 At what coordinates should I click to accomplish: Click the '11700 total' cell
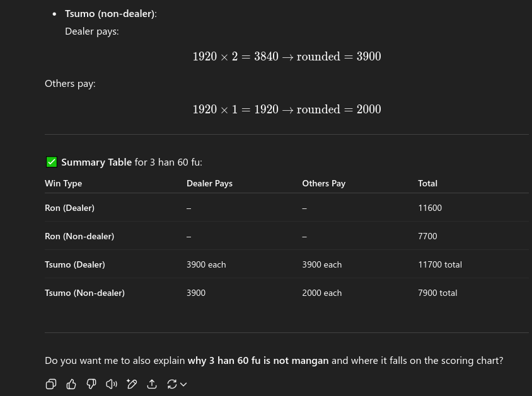[x=440, y=264]
